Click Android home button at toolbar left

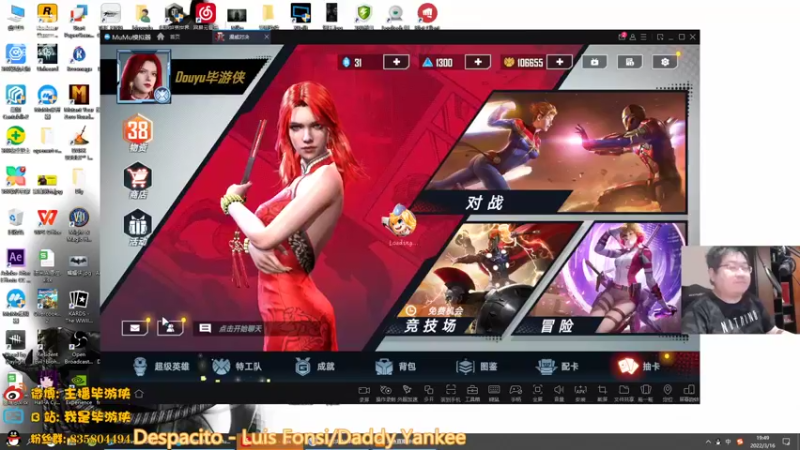click(x=139, y=393)
